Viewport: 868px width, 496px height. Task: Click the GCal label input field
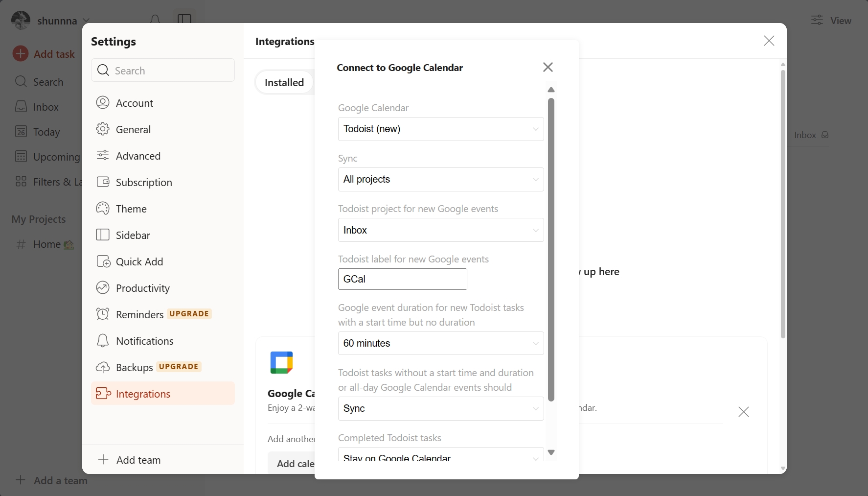coord(403,279)
